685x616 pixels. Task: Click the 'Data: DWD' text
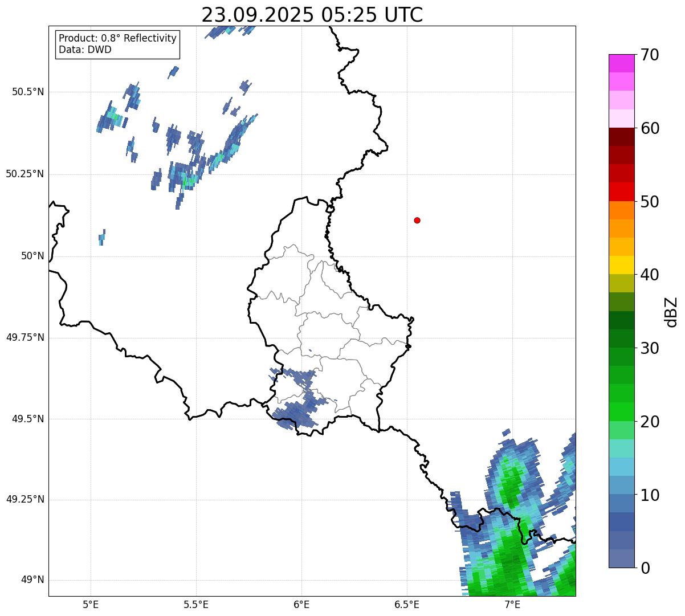pos(85,50)
